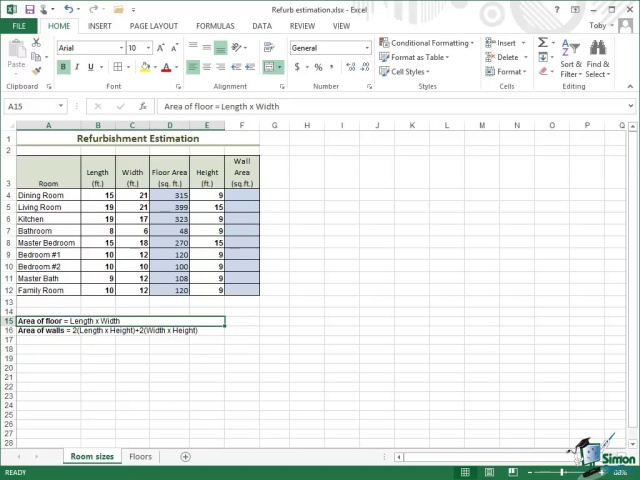Click the Merge & Center icon
Screen dimensions: 640x480
coord(269,67)
